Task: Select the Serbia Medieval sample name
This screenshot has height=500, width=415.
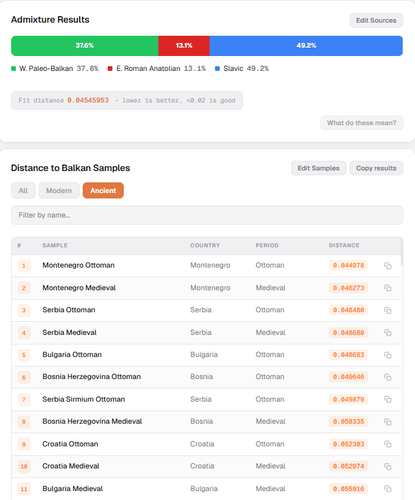Action: pos(69,332)
